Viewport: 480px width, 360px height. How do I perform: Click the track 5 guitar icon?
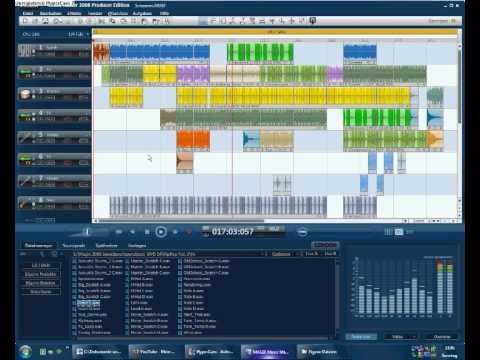[25, 138]
